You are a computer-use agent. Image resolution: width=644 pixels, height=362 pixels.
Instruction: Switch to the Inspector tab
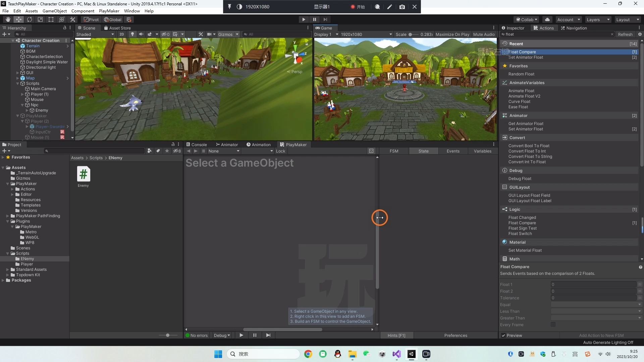coord(513,28)
